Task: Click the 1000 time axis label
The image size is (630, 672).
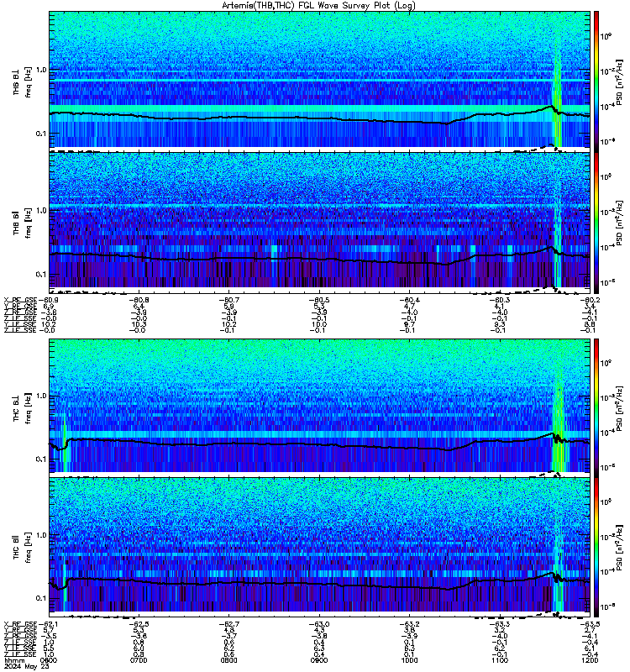Action: (409, 660)
